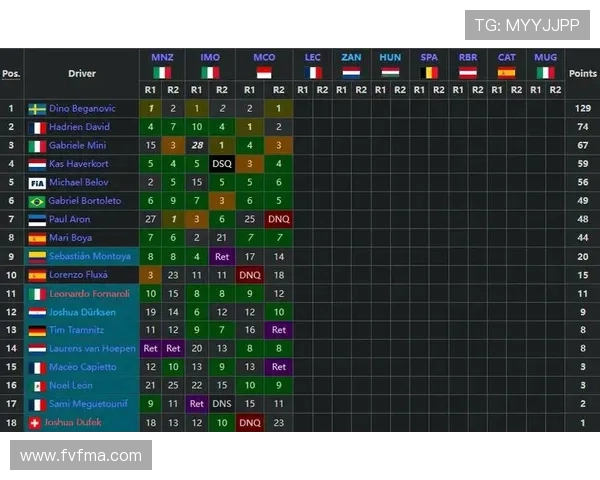Click the Pos. column header
The image size is (600, 480).
tap(11, 73)
